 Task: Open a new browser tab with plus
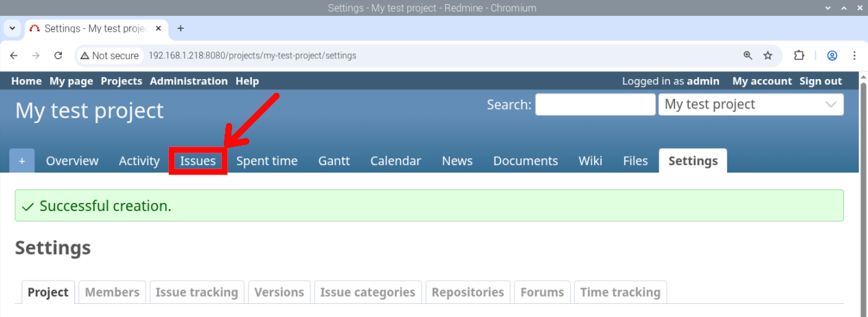pos(181,28)
